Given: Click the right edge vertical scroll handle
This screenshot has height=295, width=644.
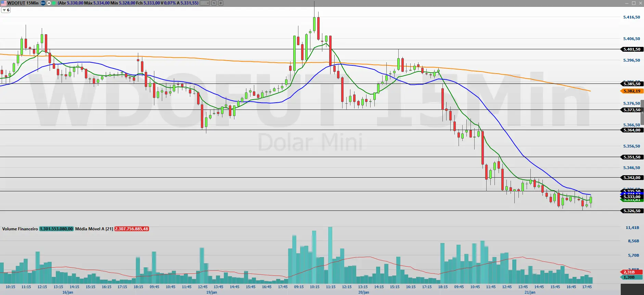Looking at the screenshot, I should point(642,113).
